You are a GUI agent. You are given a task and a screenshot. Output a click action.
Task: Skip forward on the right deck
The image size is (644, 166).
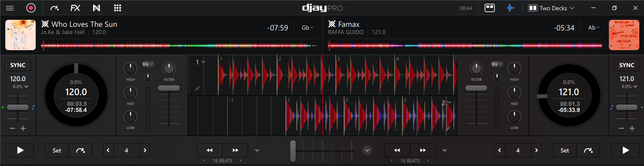point(423,150)
